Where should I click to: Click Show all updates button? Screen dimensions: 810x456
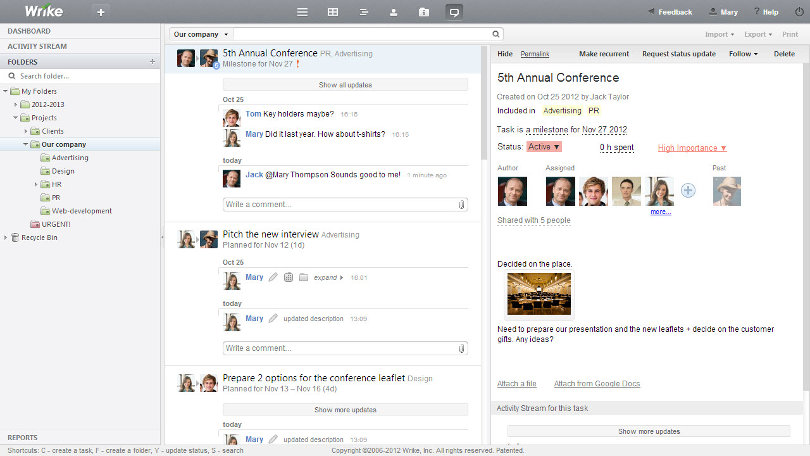click(345, 85)
